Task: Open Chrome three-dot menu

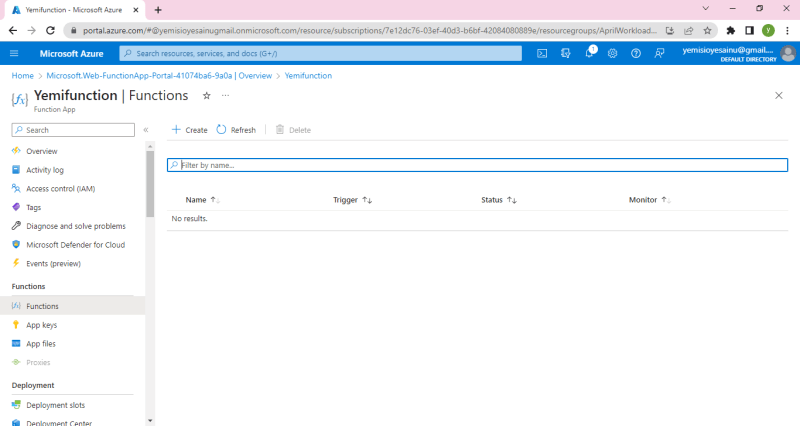Action: point(787,31)
